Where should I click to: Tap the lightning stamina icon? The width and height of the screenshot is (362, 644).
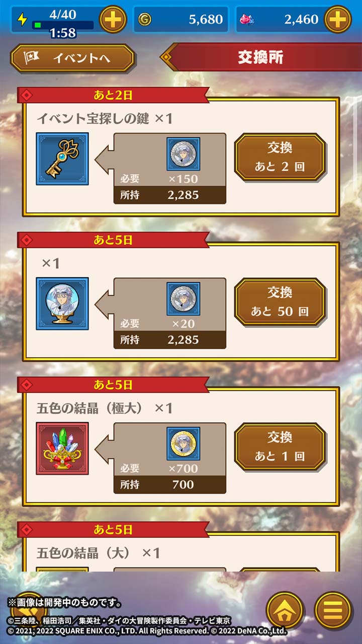22,19
